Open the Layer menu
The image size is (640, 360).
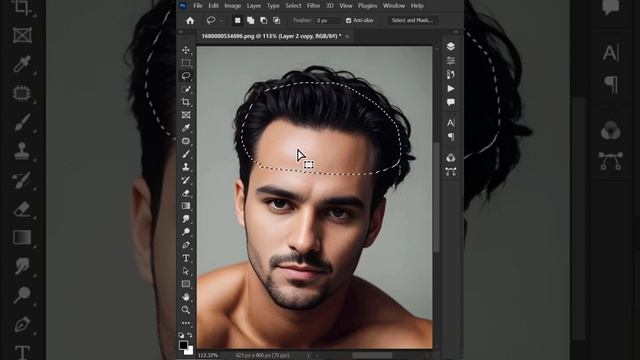coord(253,6)
